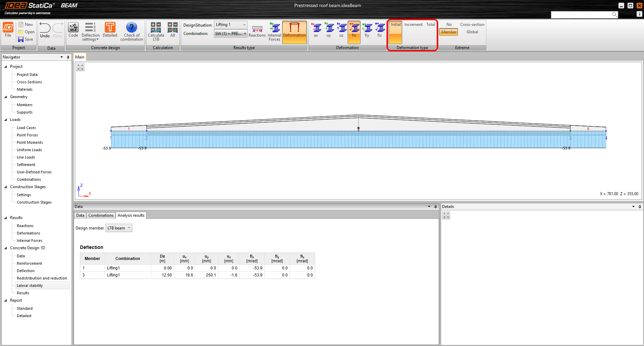
Task: Select Increment deformation type
Action: coord(413,25)
